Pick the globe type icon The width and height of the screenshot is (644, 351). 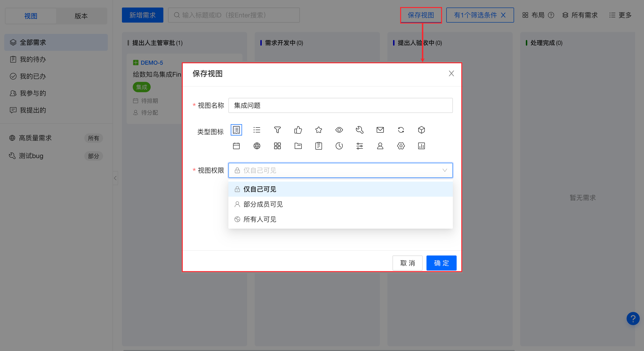(x=257, y=146)
